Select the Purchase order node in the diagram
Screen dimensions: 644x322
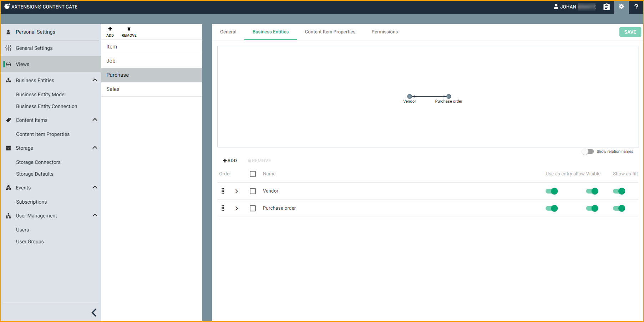coord(449,96)
